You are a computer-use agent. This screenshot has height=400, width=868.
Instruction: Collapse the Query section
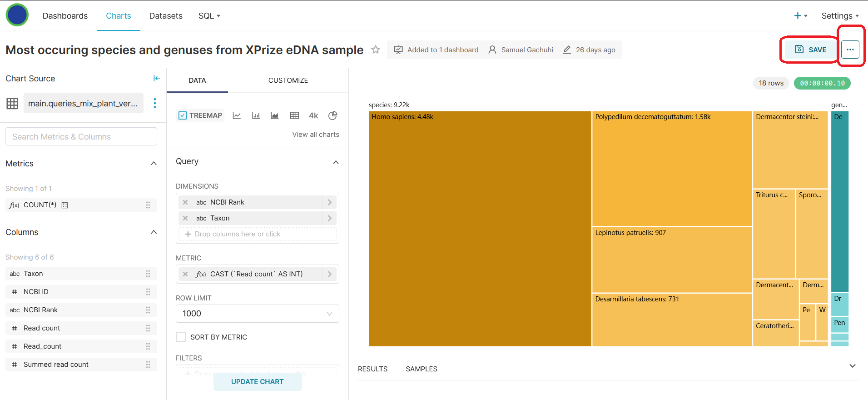[x=336, y=162]
